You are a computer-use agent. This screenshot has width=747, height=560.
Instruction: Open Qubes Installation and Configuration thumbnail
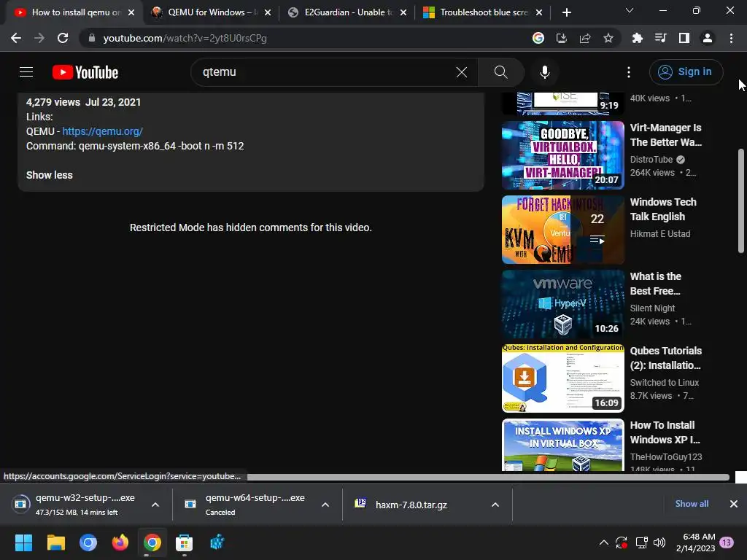(x=562, y=378)
